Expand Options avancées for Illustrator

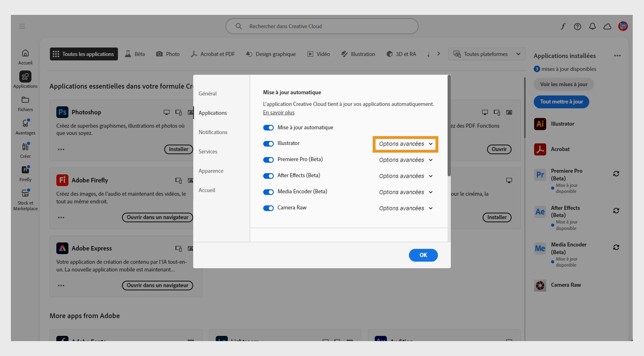[x=406, y=144]
